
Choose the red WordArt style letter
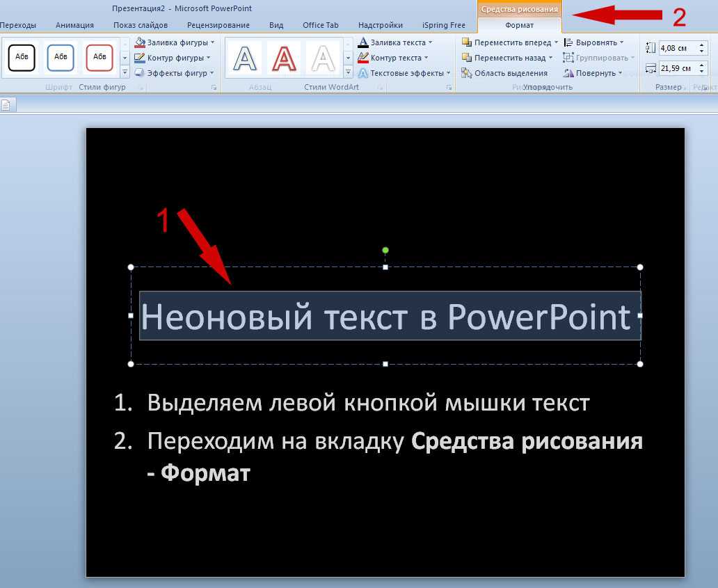[284, 57]
